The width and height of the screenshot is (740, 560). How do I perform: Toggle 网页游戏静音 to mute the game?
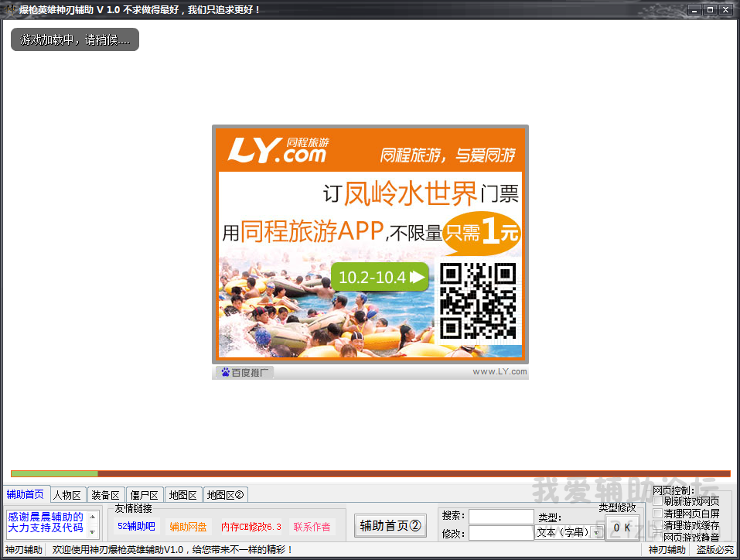657,536
